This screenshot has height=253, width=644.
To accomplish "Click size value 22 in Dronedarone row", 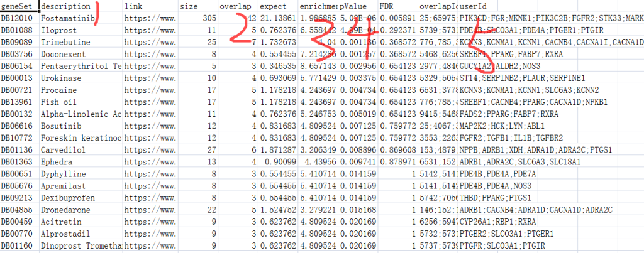I will click(x=197, y=210).
